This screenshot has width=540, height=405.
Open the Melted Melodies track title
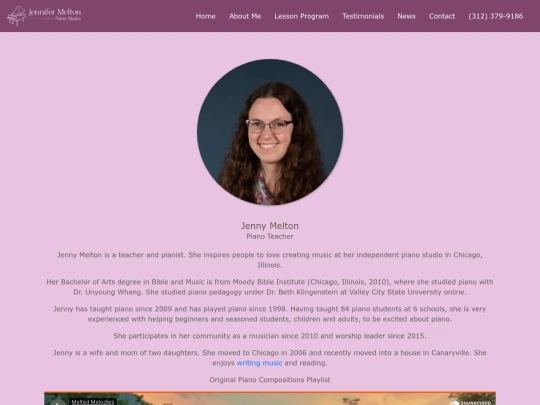coord(93,402)
